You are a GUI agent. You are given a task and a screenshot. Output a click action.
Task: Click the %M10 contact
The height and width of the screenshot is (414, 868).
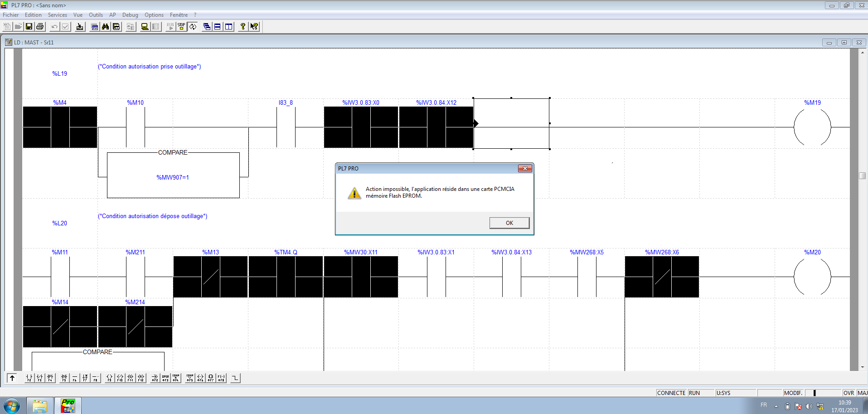pos(135,127)
